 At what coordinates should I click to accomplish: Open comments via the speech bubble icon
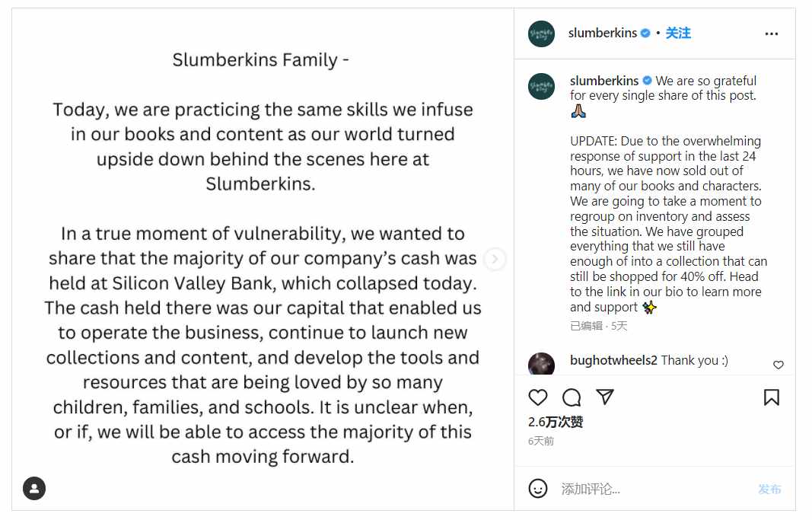[x=572, y=397]
